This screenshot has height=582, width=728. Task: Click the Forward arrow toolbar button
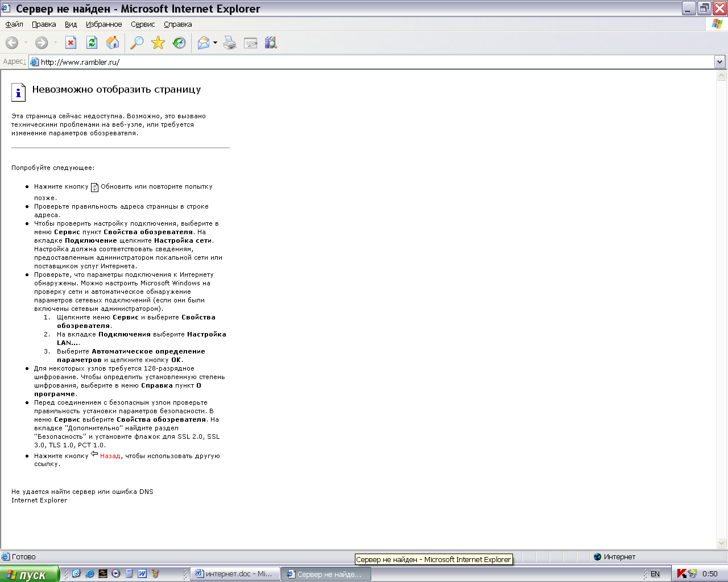click(x=41, y=43)
